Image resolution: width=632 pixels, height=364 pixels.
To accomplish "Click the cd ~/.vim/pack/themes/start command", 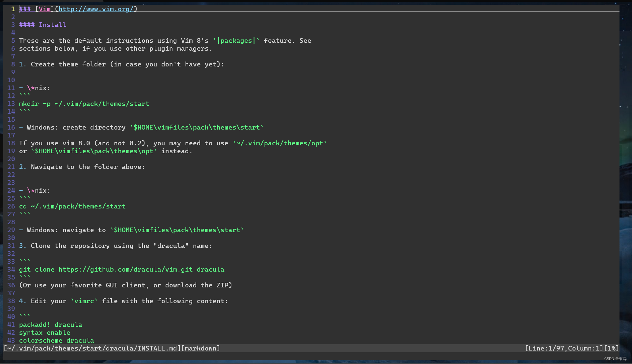I will [x=72, y=206].
